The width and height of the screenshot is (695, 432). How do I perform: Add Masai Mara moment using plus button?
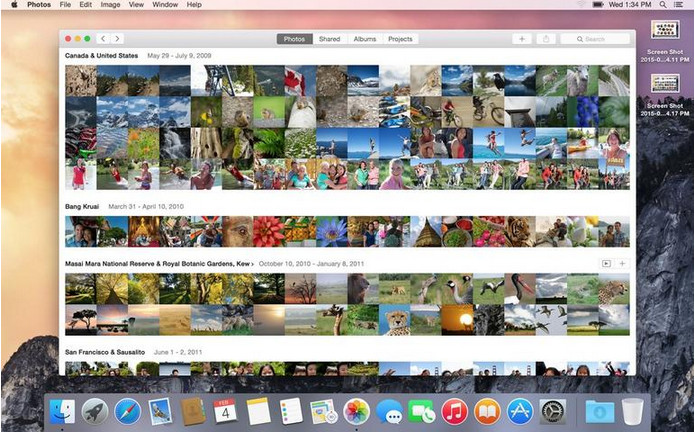pyautogui.click(x=622, y=264)
